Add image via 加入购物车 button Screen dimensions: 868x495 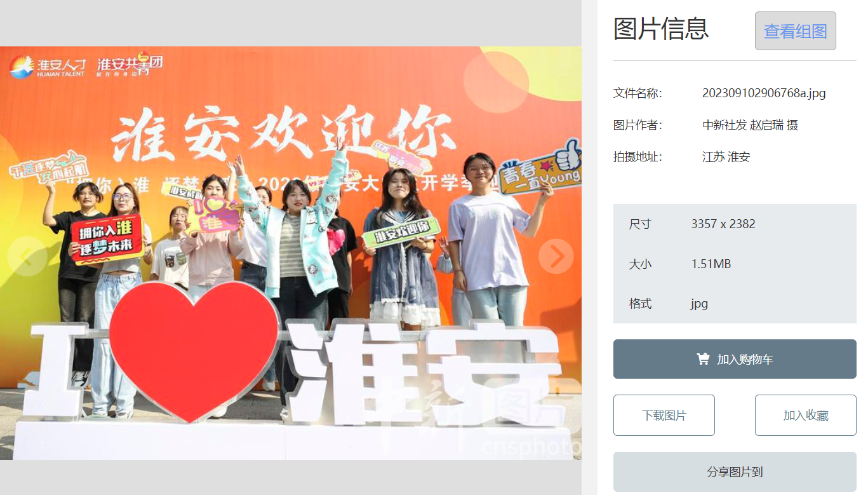735,359
